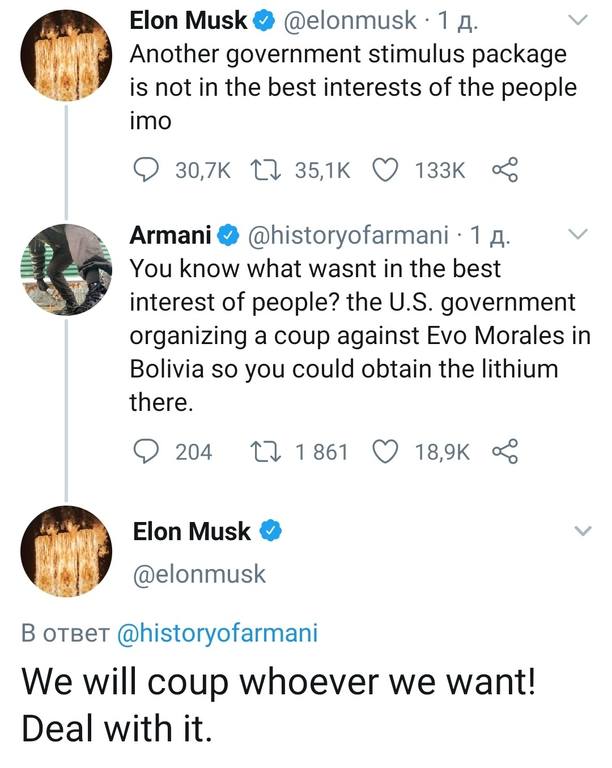
Task: Expand options chevron on Armani's tweet
Action: point(579,237)
